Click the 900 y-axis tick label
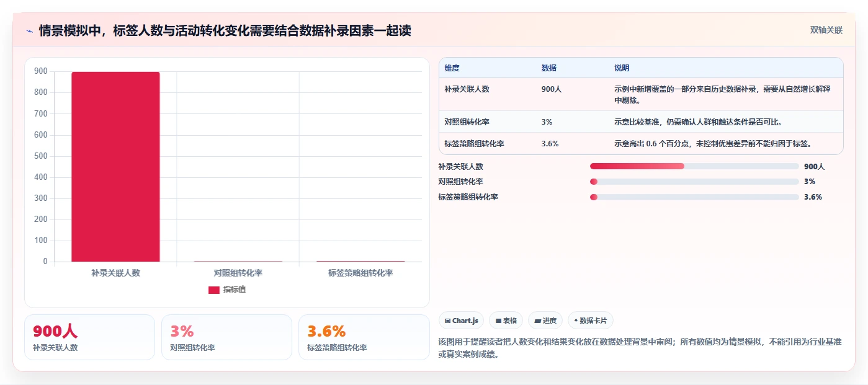The height and width of the screenshot is (385, 868). click(41, 71)
